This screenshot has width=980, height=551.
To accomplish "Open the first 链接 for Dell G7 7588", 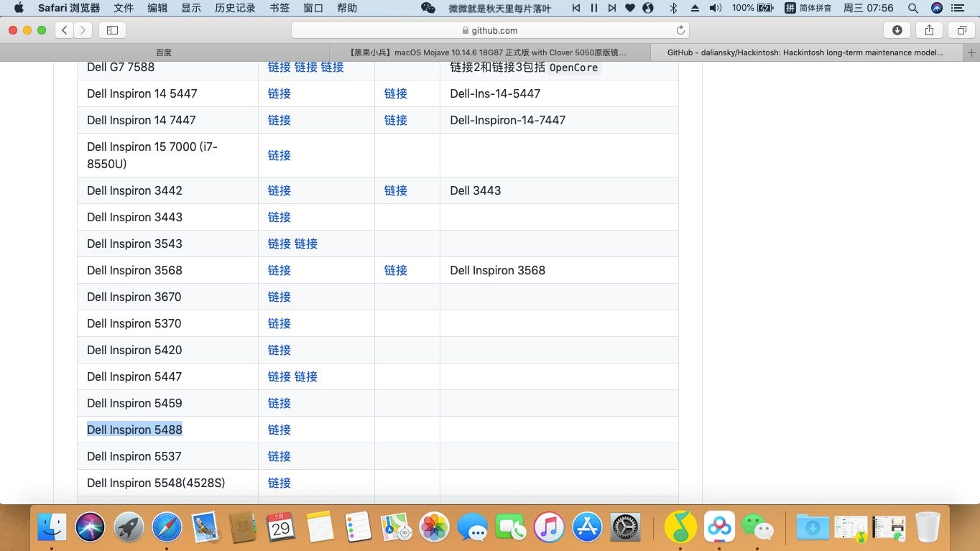I will tap(279, 67).
